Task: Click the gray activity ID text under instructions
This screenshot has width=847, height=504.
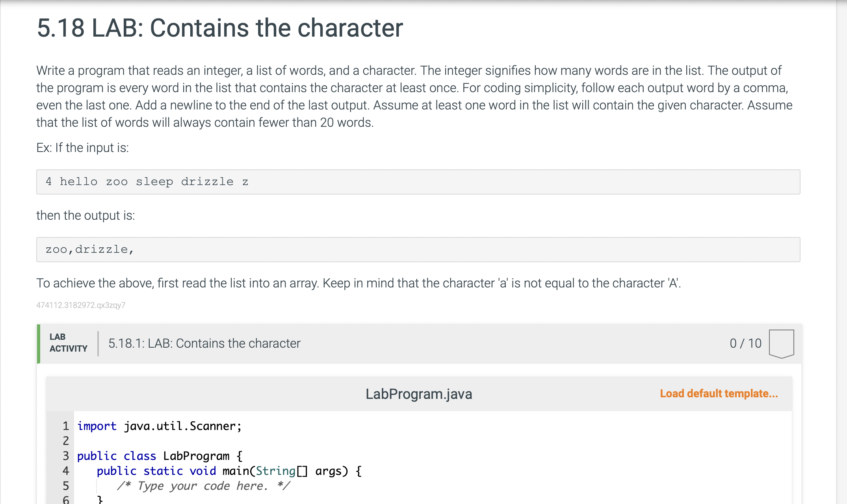Action: pyautogui.click(x=81, y=305)
